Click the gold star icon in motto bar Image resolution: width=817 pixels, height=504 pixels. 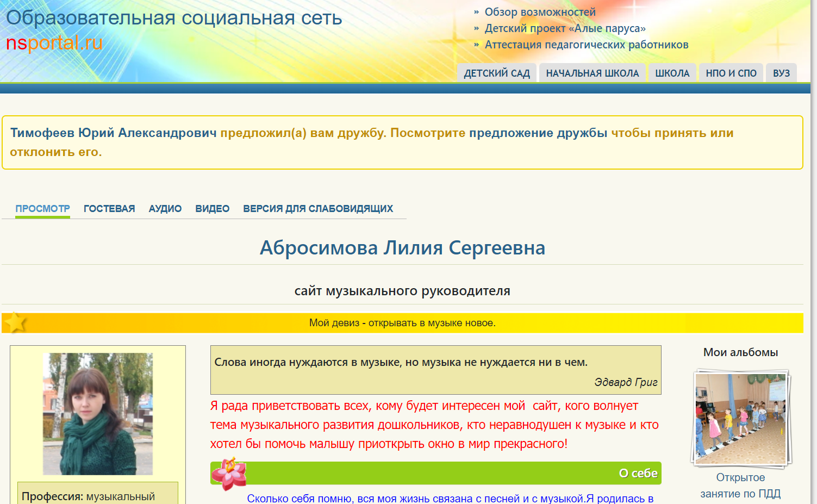(x=15, y=322)
